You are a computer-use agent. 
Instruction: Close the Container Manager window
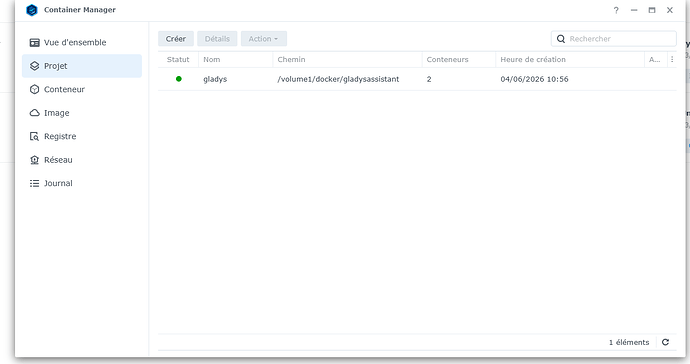(670, 10)
